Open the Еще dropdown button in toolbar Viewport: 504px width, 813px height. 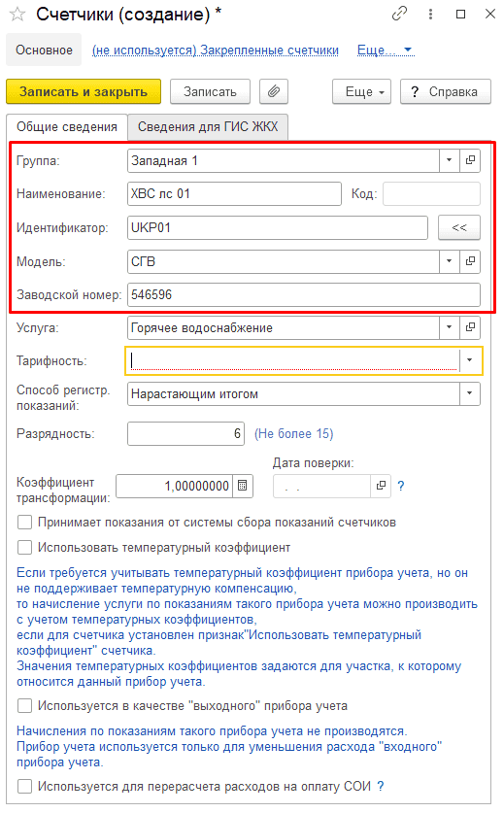361,91
